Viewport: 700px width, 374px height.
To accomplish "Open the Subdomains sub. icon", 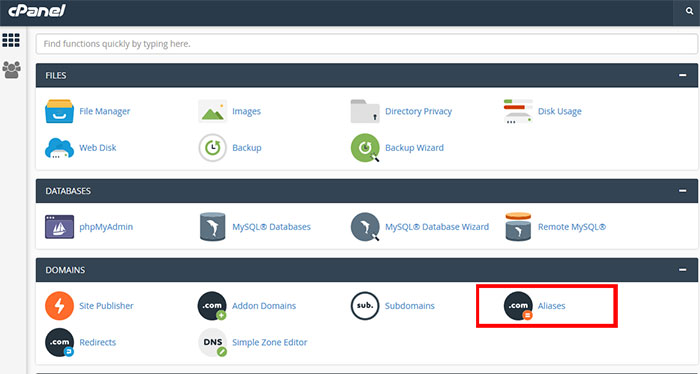I will pyautogui.click(x=365, y=306).
